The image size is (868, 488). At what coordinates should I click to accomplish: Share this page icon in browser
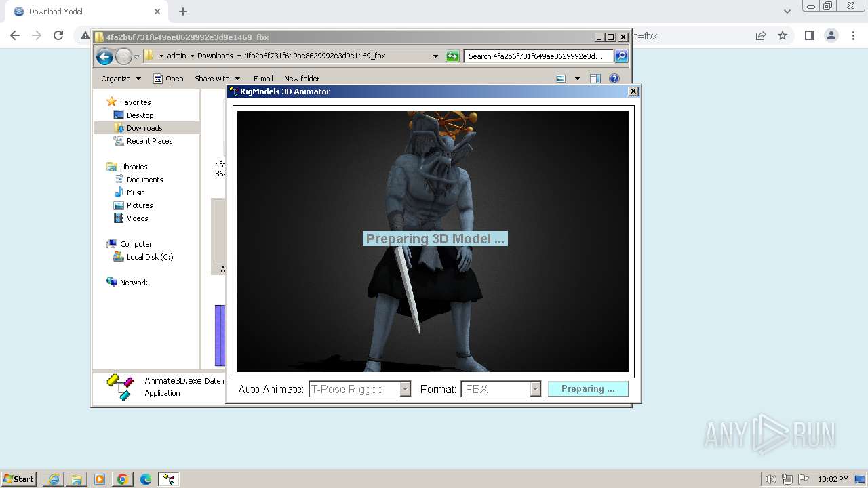(x=761, y=35)
